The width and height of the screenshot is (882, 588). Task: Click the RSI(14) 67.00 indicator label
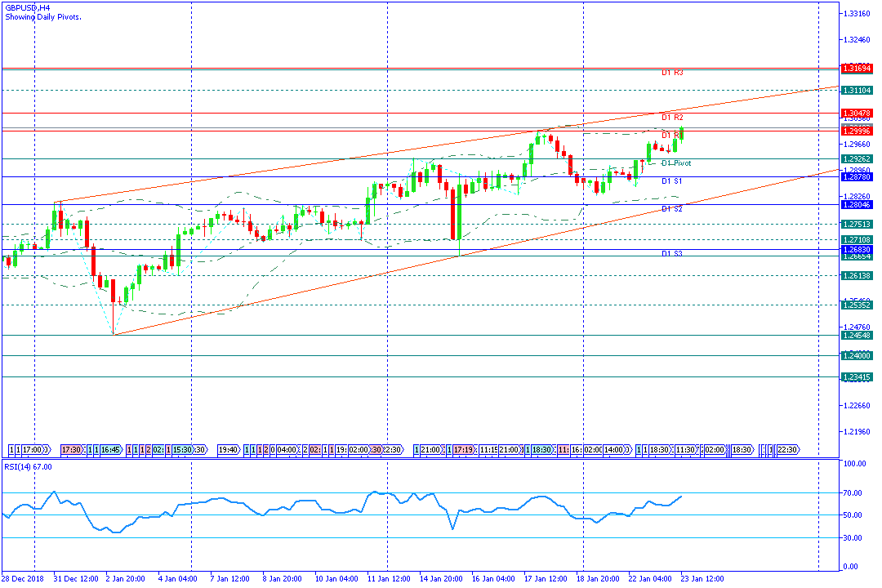point(28,466)
